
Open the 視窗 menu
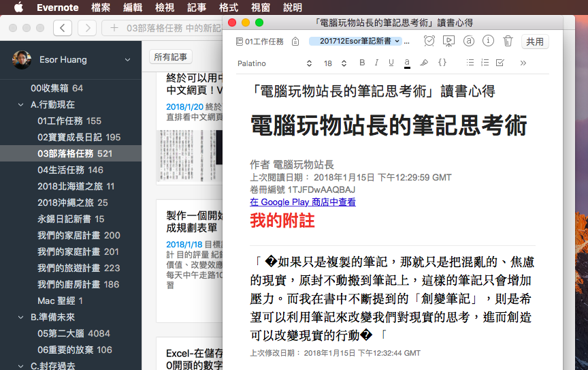pyautogui.click(x=261, y=7)
